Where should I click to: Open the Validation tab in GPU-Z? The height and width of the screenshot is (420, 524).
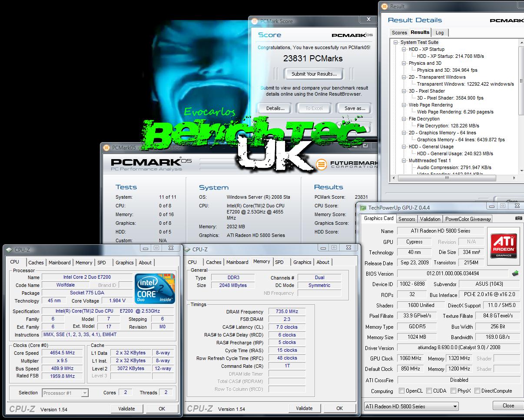click(430, 219)
